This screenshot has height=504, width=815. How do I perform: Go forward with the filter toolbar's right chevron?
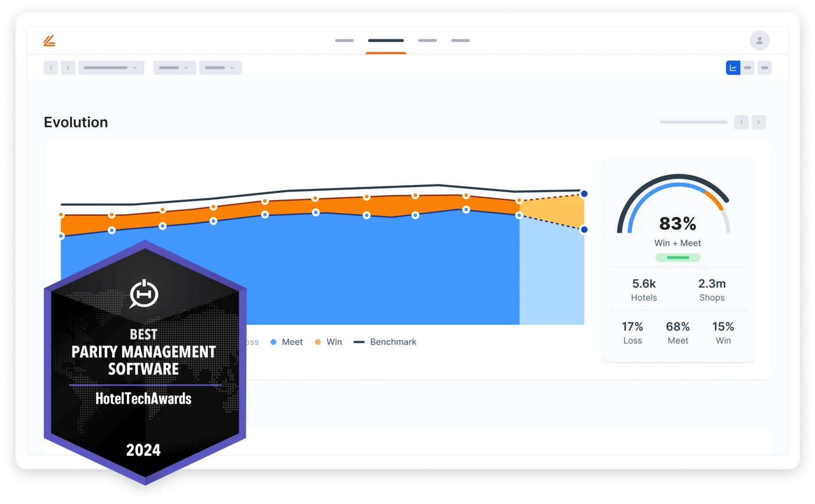point(68,68)
